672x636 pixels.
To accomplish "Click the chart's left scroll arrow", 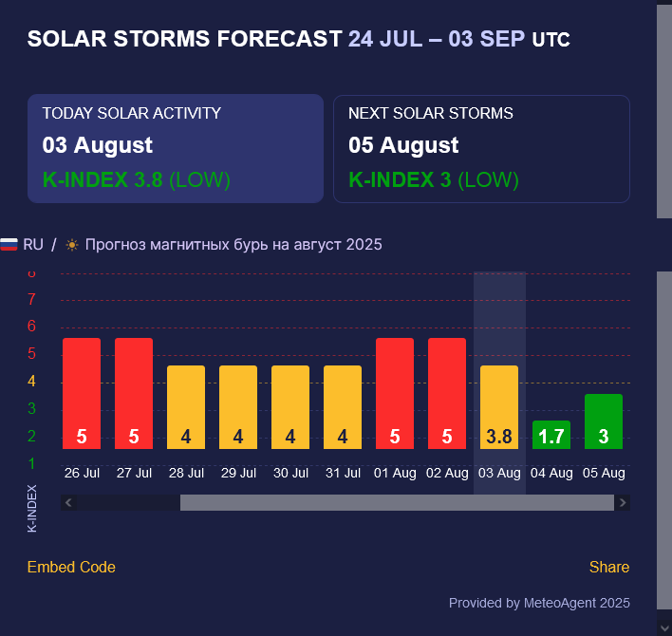I will 68,502.
